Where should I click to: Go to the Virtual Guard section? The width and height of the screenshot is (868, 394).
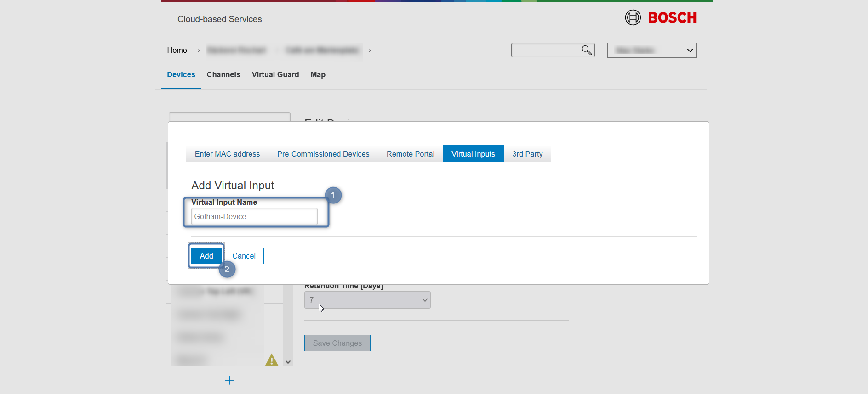[x=275, y=75]
